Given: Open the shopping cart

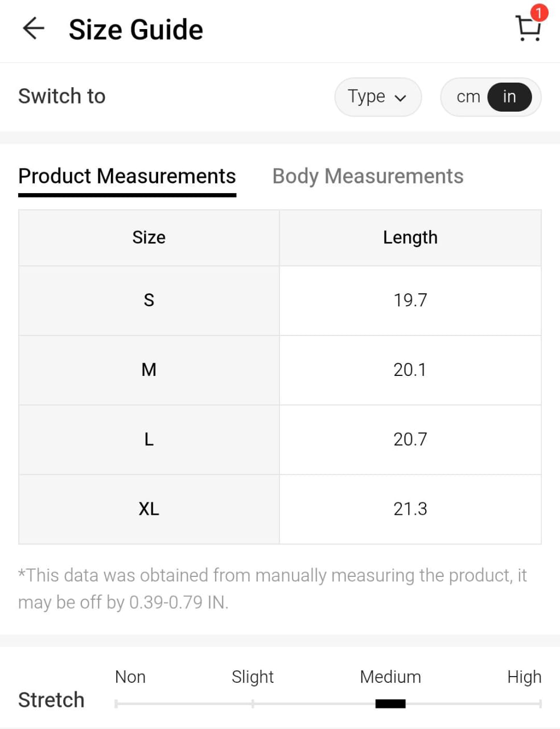Looking at the screenshot, I should tap(527, 28).
